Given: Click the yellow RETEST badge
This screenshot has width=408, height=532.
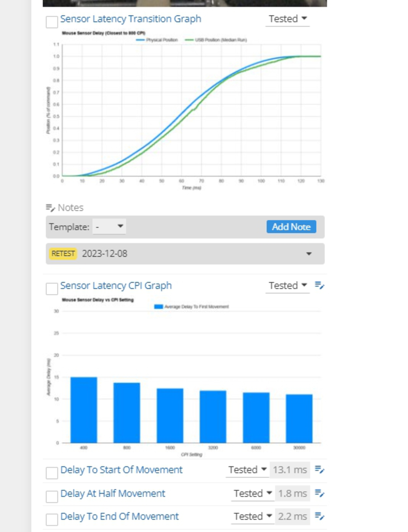Looking at the screenshot, I should 63,254.
